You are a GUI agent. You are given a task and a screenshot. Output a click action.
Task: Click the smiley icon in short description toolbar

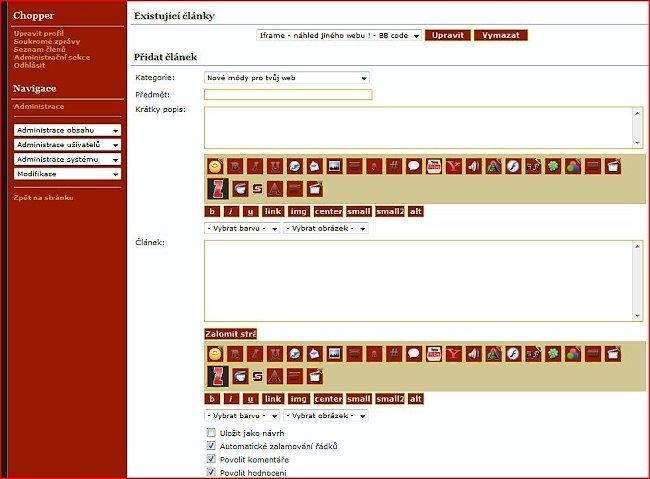215,166
